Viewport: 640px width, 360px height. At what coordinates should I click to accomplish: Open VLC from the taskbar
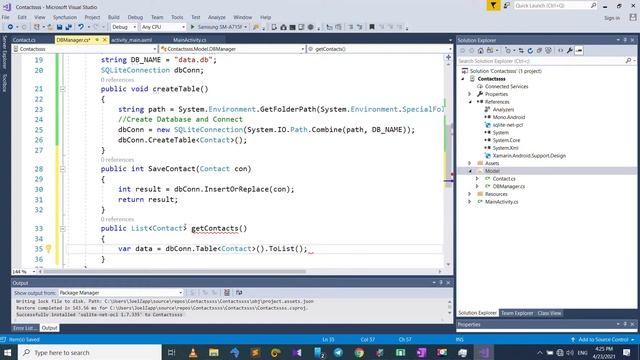point(193,353)
